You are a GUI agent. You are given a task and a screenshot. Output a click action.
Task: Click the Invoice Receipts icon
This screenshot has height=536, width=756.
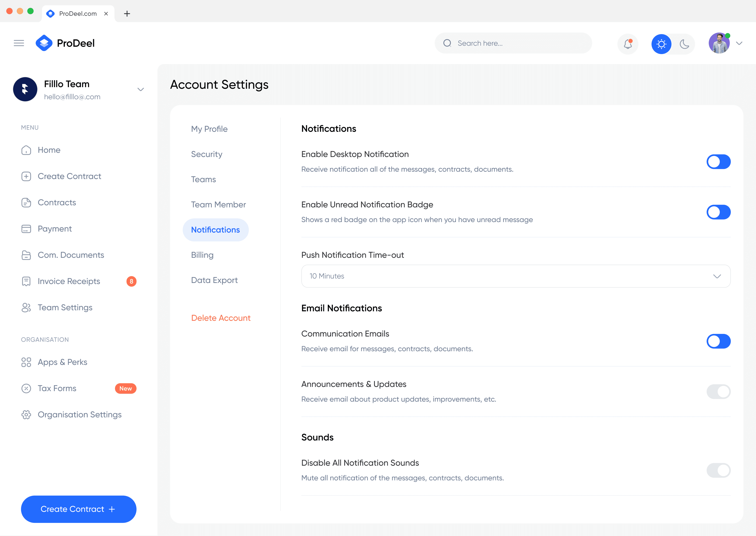(26, 281)
